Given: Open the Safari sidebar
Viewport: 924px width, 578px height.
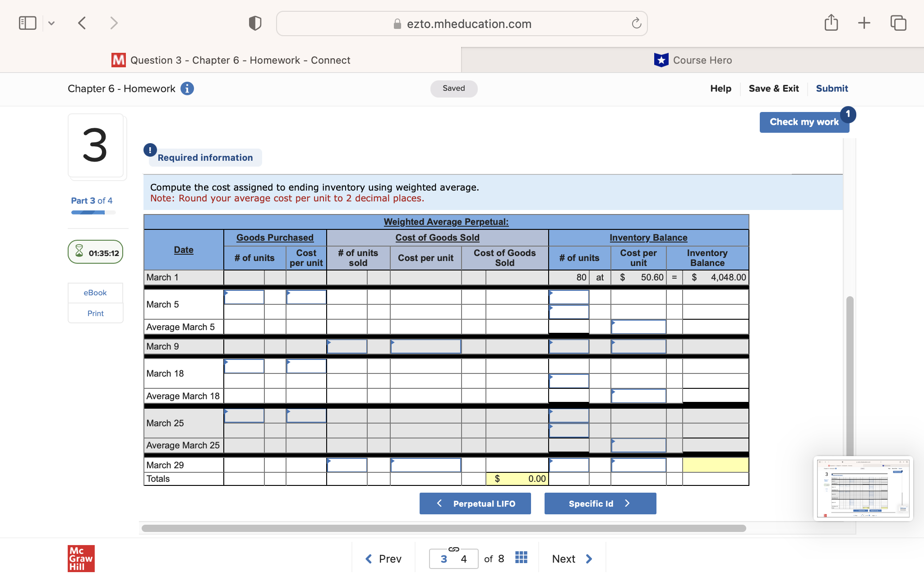Looking at the screenshot, I should coord(27,23).
